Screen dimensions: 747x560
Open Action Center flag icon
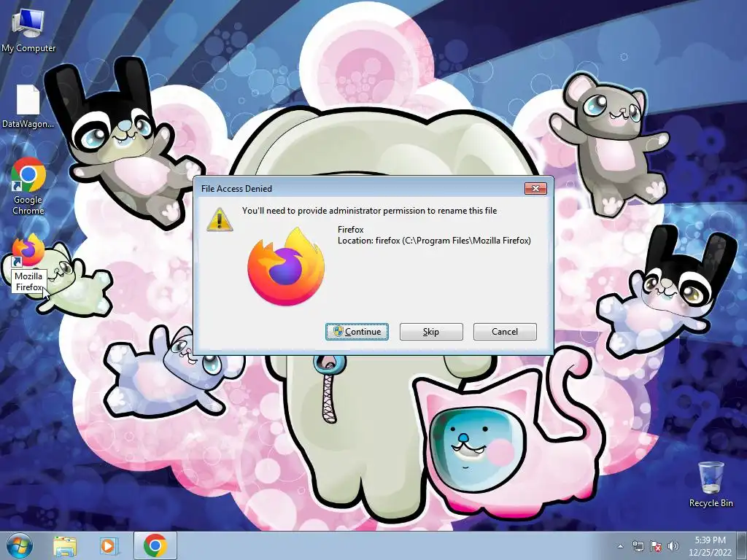pos(656,546)
